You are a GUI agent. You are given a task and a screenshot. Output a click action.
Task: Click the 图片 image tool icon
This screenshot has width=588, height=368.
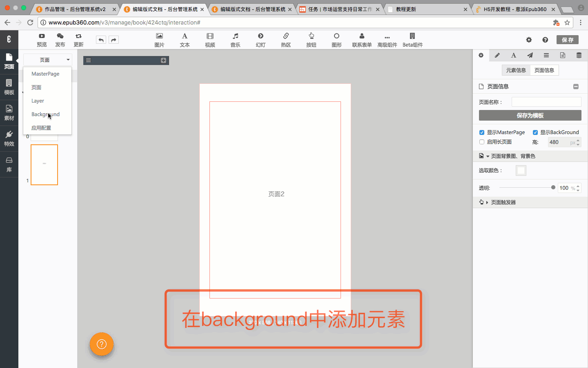(x=159, y=40)
